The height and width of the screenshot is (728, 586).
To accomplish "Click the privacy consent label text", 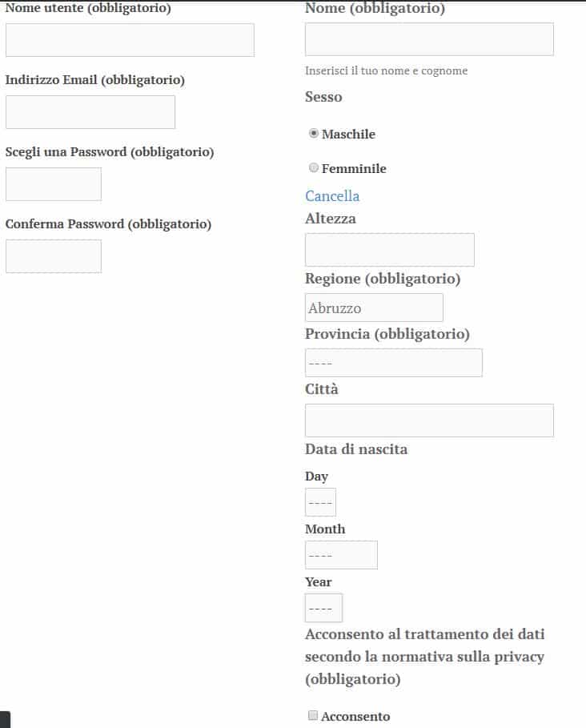I will click(424, 657).
